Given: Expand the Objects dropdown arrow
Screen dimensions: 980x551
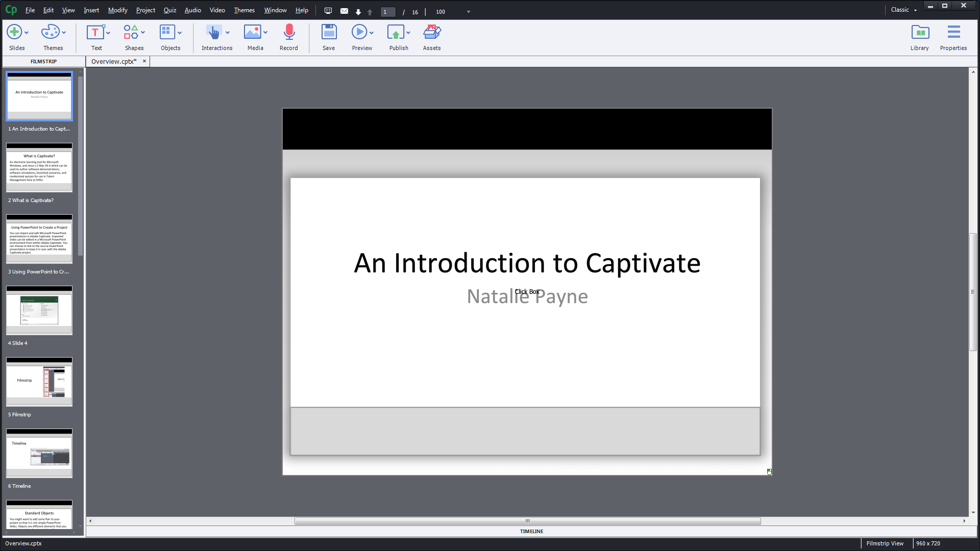Looking at the screenshot, I should click(x=180, y=33).
